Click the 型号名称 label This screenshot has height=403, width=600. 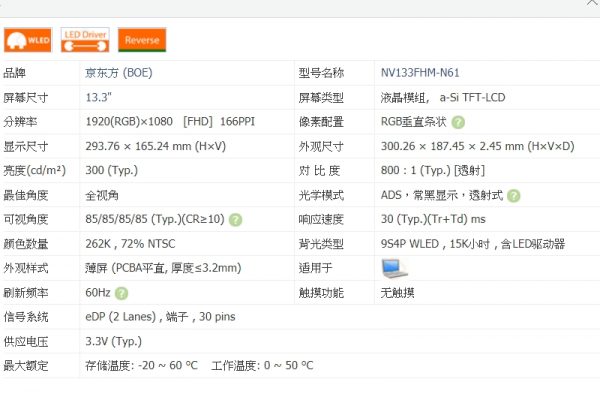(x=321, y=73)
